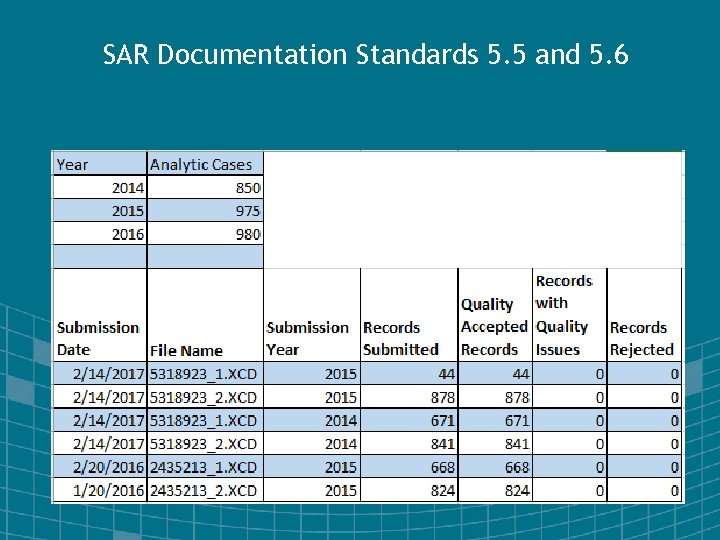Image resolution: width=720 pixels, height=540 pixels.
Task: Select the Records Rejected column header
Action: tap(644, 315)
